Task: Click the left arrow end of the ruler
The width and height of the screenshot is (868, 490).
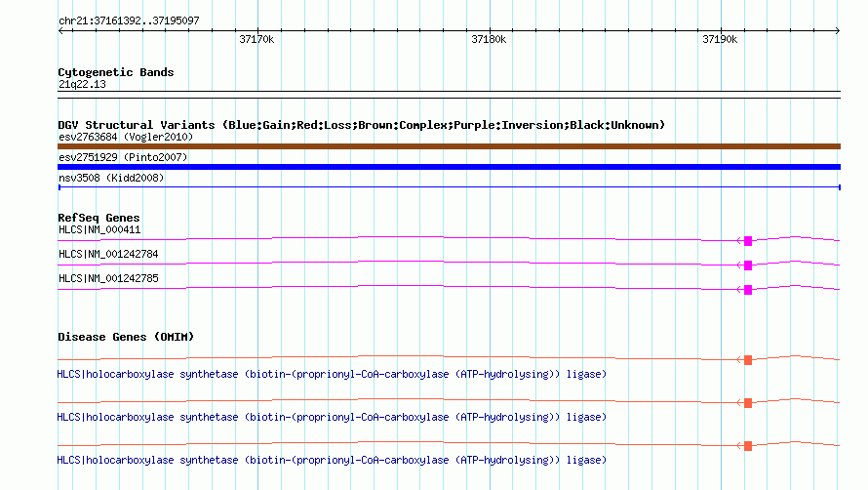Action: tap(60, 31)
